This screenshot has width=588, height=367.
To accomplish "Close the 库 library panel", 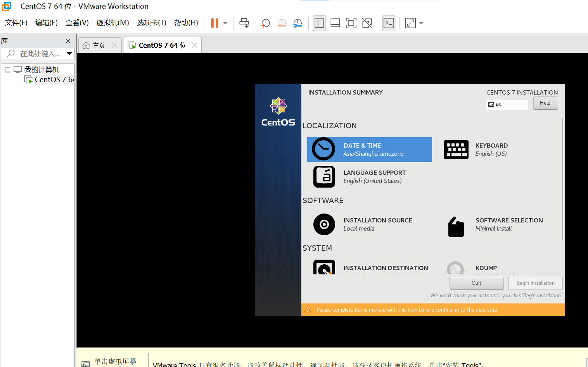I will point(68,41).
